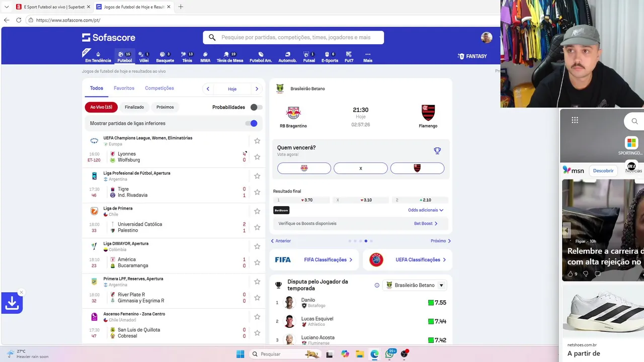
Task: Open the Futebol Am. category
Action: pos(261,57)
